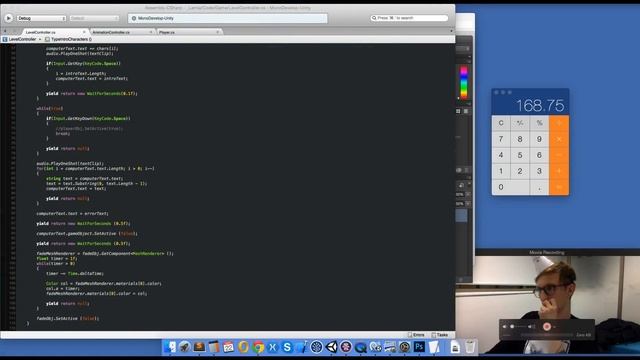The height and width of the screenshot is (360, 640).
Task: Open the Default target dropdown beside Debug
Action: click(x=94, y=18)
